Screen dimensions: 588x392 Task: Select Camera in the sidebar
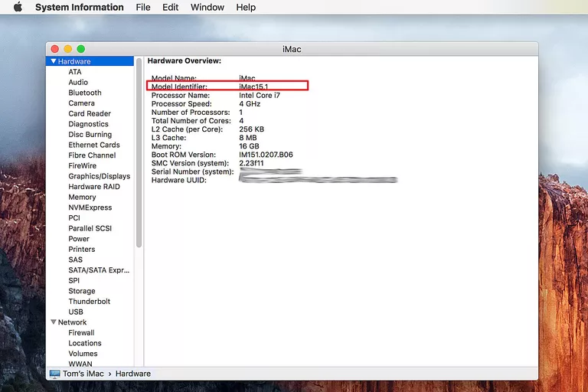pos(81,103)
